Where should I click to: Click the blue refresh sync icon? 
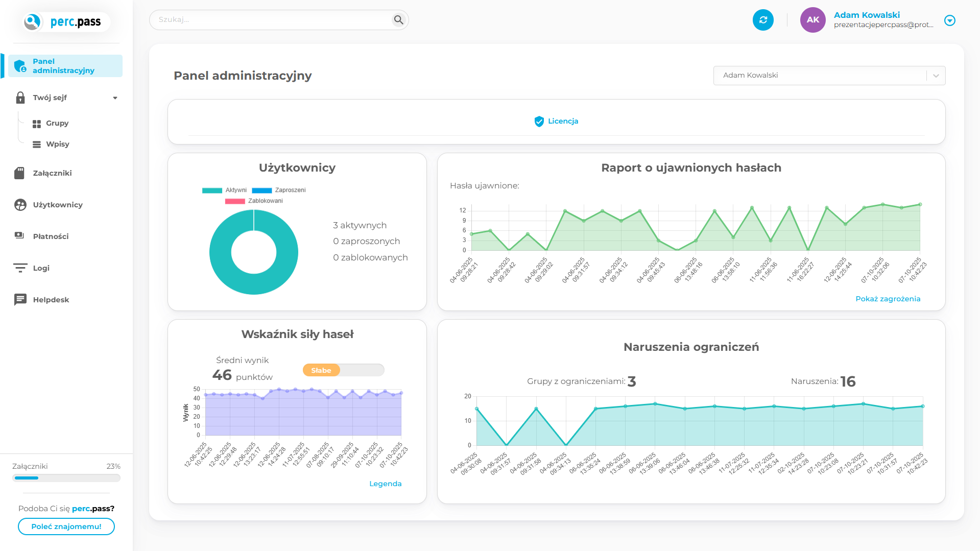(763, 20)
